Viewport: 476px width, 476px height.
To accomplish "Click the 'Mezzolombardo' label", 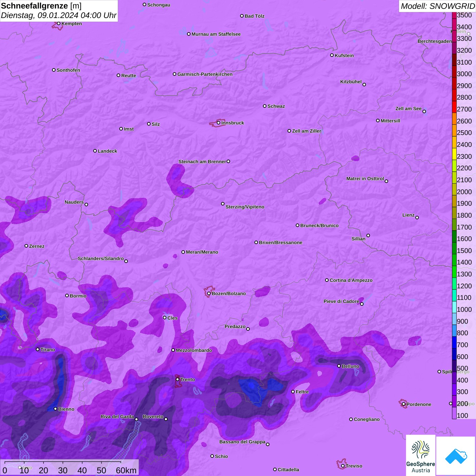I will tap(194, 350).
